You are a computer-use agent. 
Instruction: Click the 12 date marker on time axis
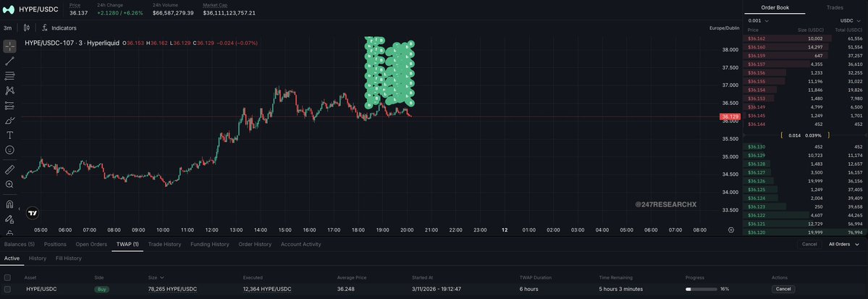click(505, 229)
